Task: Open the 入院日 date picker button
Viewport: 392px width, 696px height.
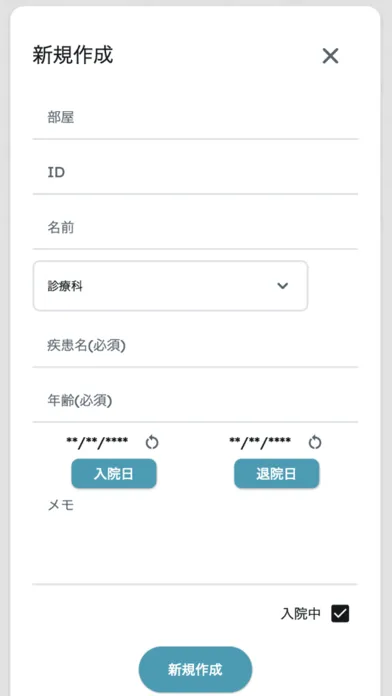Action: coord(114,474)
